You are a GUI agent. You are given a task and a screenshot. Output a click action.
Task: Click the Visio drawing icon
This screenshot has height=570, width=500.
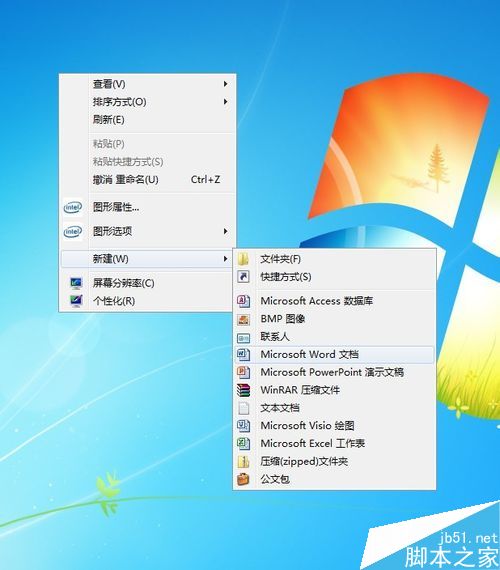pos(243,425)
